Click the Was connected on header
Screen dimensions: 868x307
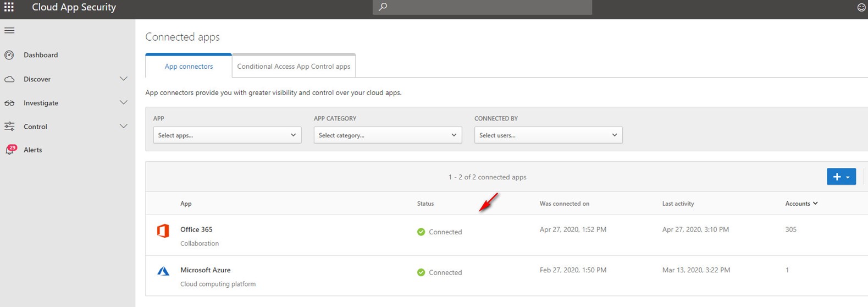(x=565, y=204)
